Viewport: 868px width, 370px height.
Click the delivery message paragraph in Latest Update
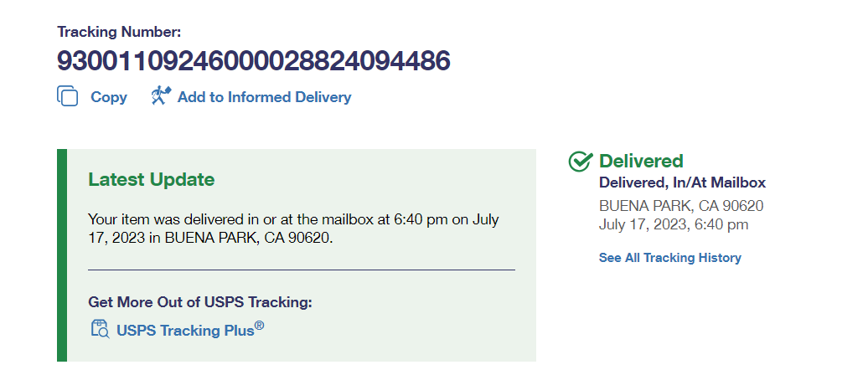(293, 229)
